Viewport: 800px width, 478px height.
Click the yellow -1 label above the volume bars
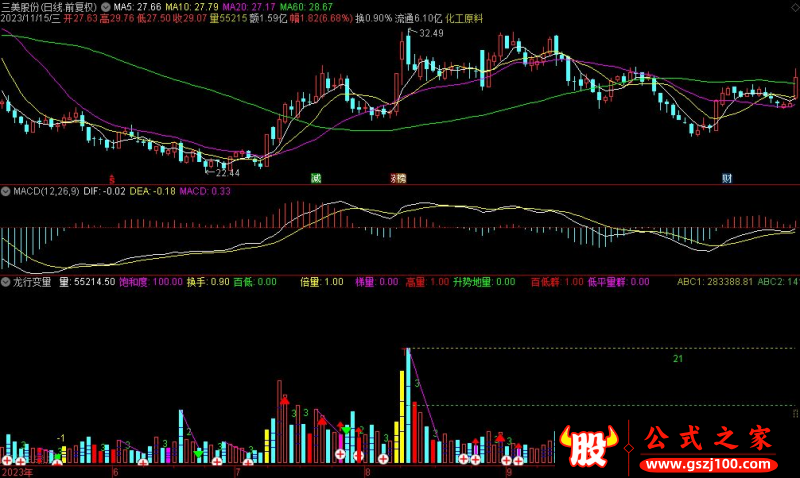coord(61,438)
